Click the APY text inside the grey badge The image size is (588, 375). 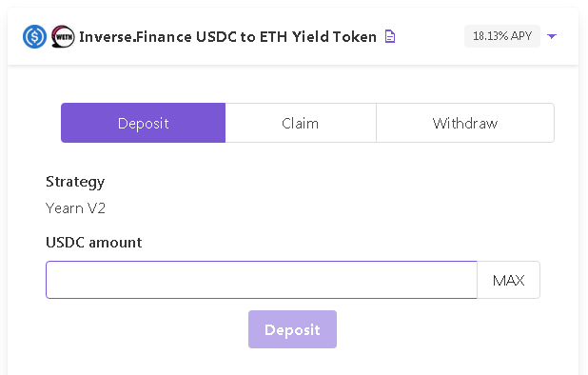tap(521, 36)
